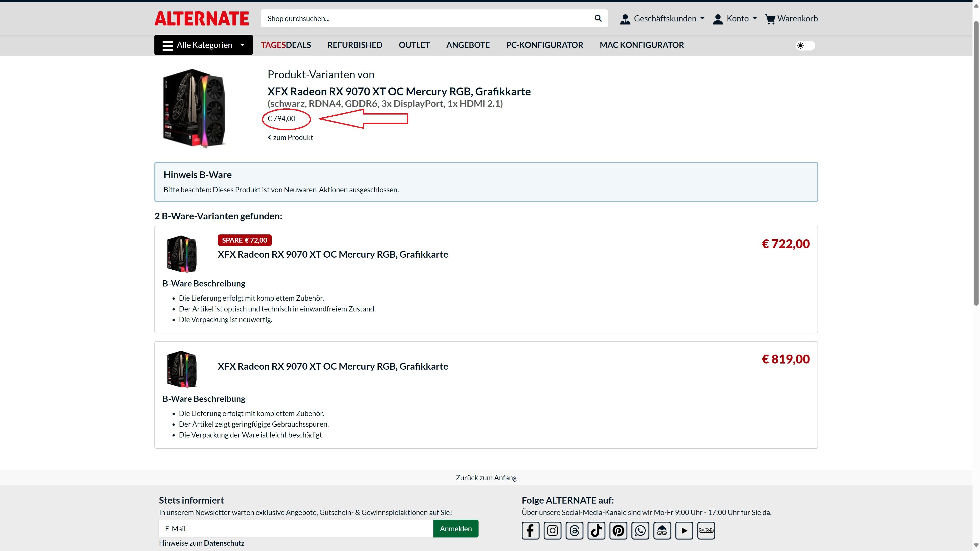Screen dimensions: 980x551
Task: Open the PC-KONFIGURATOR menu item
Action: click(544, 45)
